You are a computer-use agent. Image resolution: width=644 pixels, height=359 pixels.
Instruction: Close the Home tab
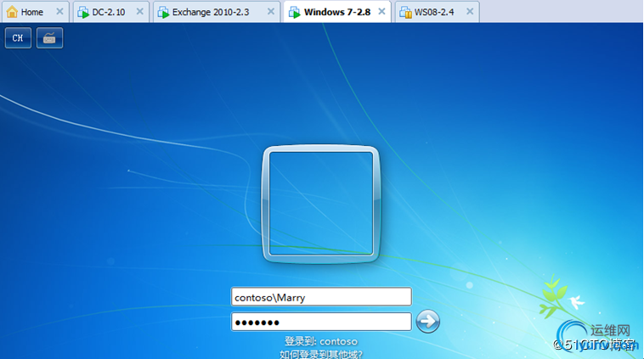[60, 12]
